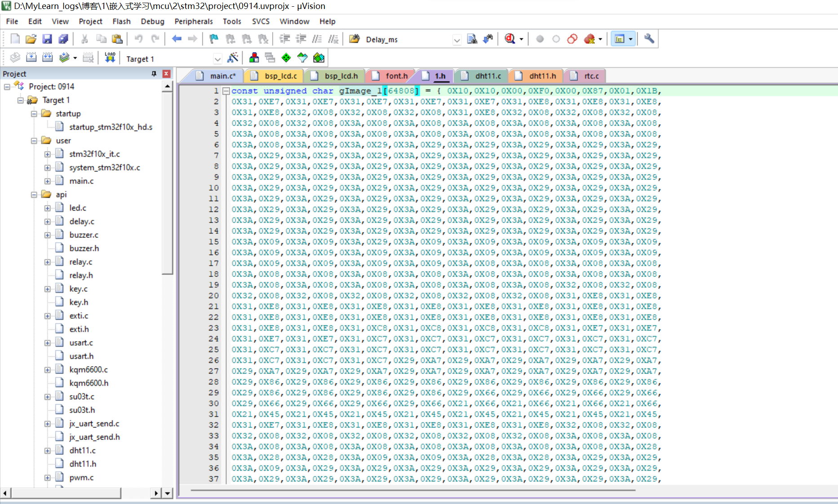The image size is (838, 504).
Task: Unindent the selected lines
Action: 301,39
